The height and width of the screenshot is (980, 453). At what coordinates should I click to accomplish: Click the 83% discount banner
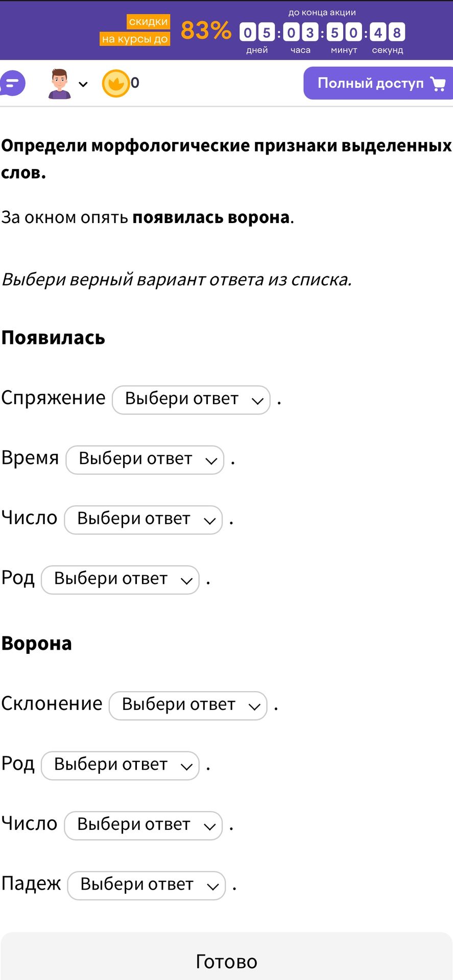pos(206,31)
